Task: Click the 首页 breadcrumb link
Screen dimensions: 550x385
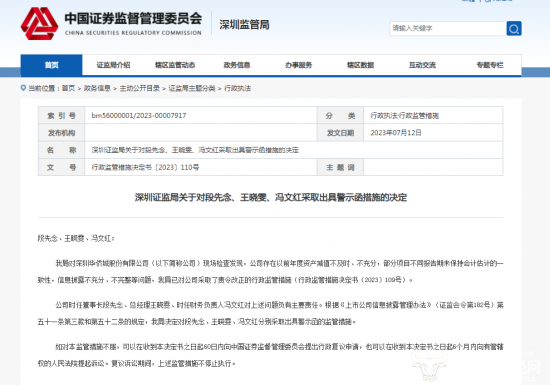Action: (68, 88)
